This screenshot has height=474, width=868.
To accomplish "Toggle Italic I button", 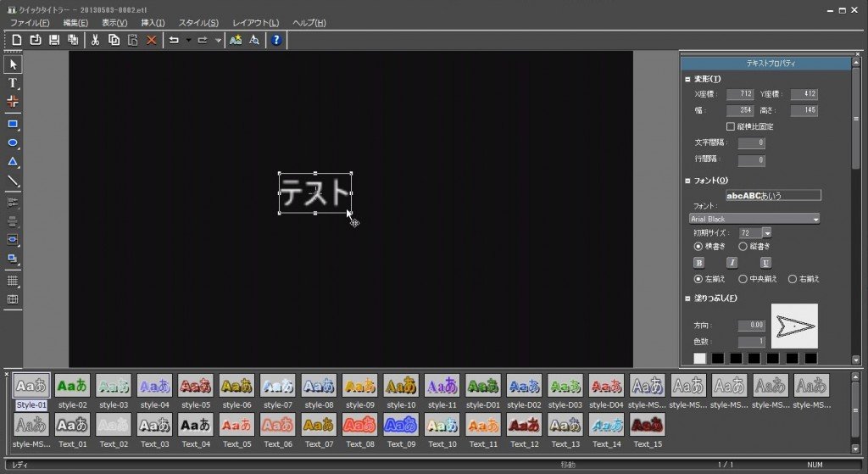I will (732, 263).
